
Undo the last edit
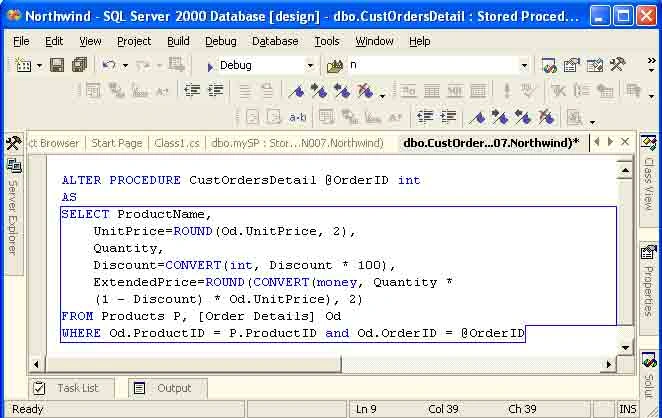tap(109, 65)
